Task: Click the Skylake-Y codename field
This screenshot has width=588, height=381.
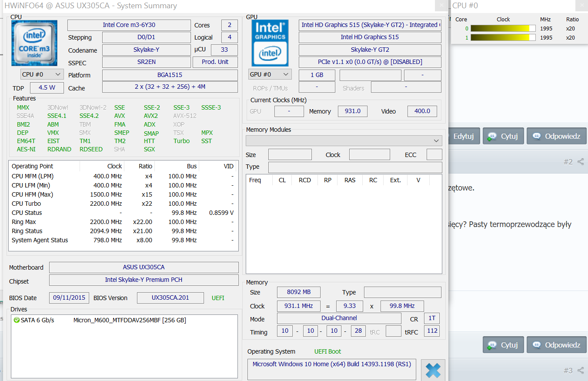Action: [x=146, y=50]
